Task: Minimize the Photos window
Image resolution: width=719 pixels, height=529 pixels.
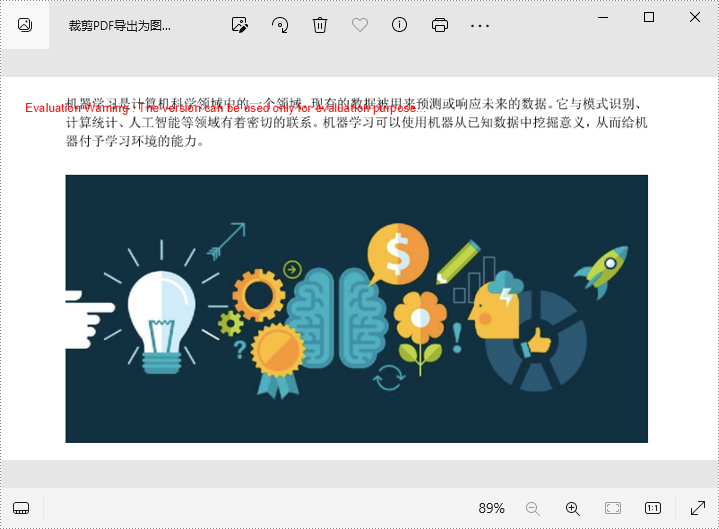Action: click(x=603, y=17)
